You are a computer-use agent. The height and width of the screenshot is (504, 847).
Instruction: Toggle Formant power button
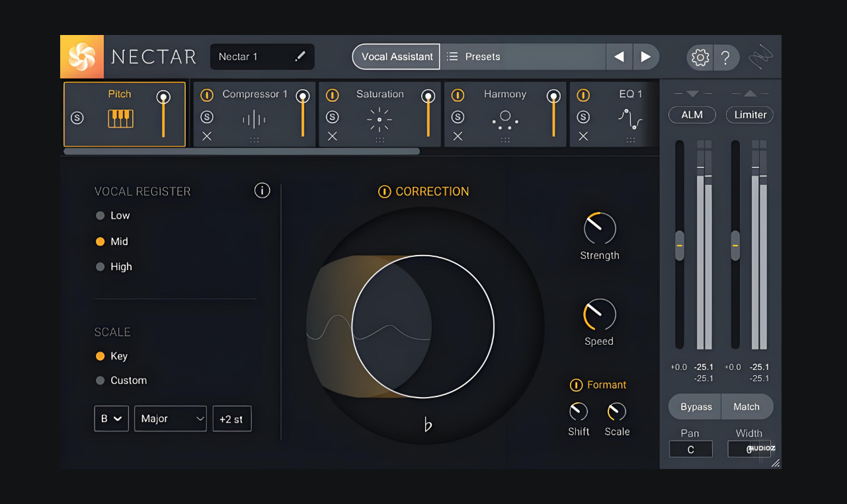click(576, 385)
